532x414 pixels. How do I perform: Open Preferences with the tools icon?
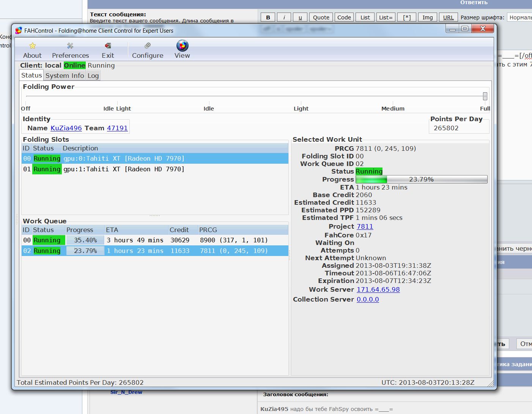pos(70,46)
